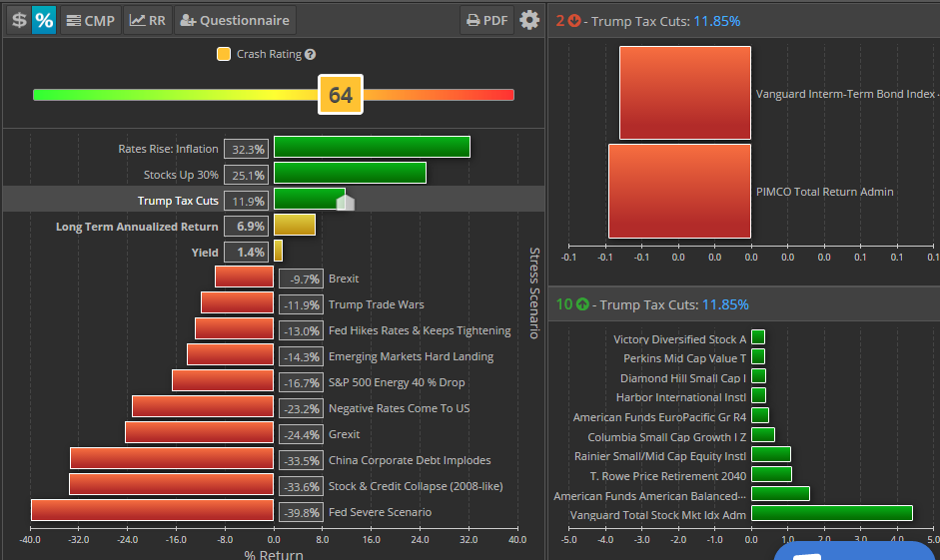The image size is (940, 560).
Task: Open the CMP comparison view
Action: pyautogui.click(x=90, y=20)
